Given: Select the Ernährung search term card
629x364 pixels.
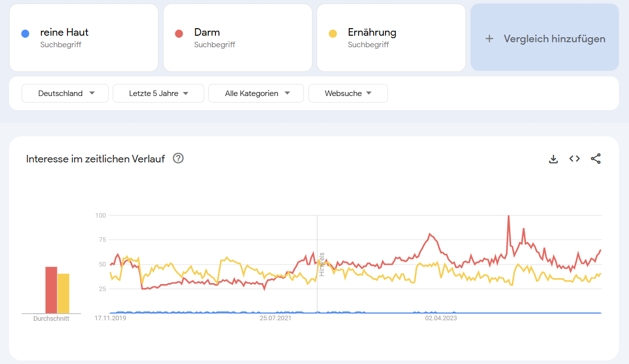Looking at the screenshot, I should point(391,38).
